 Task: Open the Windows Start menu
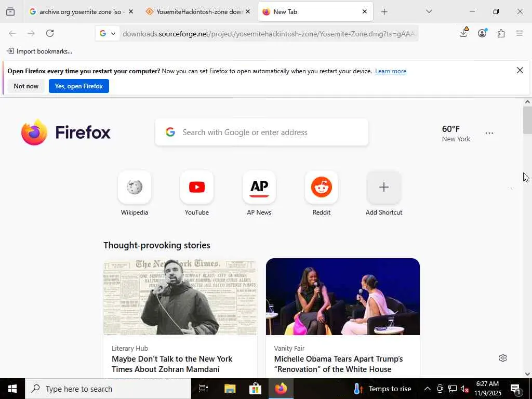12,389
